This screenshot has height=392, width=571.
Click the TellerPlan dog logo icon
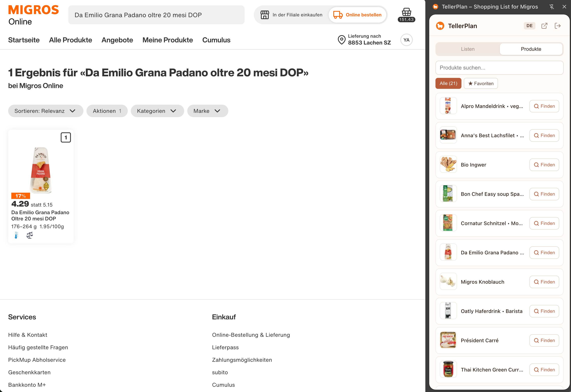click(x=440, y=26)
